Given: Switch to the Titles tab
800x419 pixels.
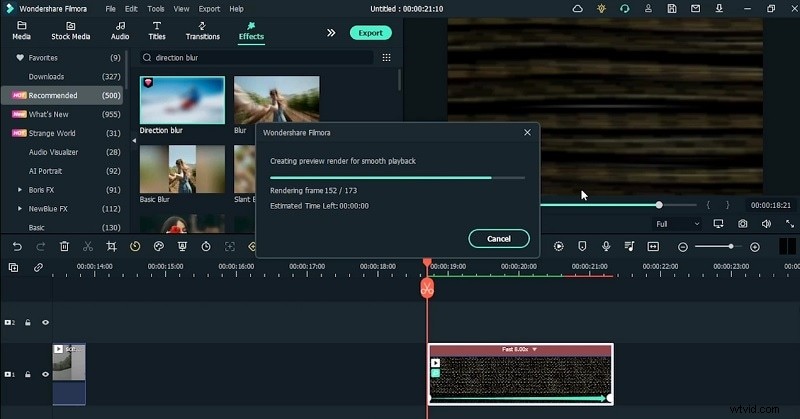Looking at the screenshot, I should point(157,31).
